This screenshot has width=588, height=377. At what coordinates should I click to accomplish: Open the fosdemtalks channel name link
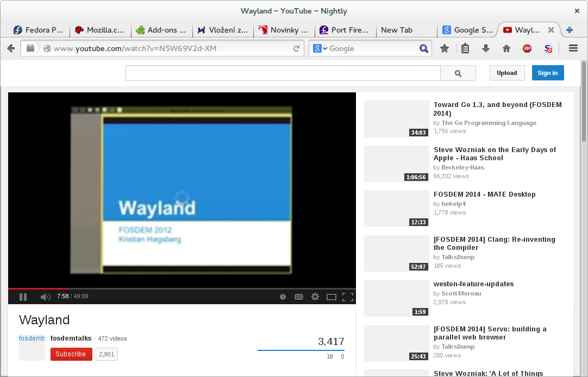[71, 338]
